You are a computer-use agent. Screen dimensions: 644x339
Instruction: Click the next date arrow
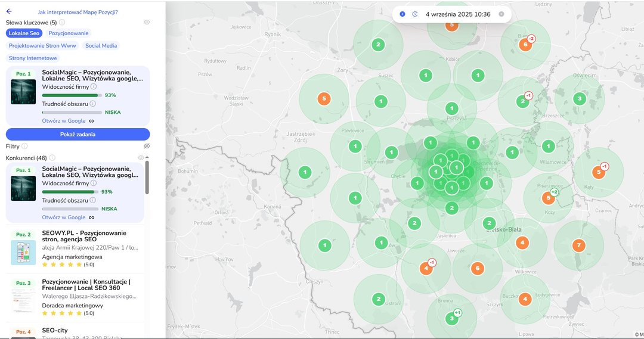(501, 14)
